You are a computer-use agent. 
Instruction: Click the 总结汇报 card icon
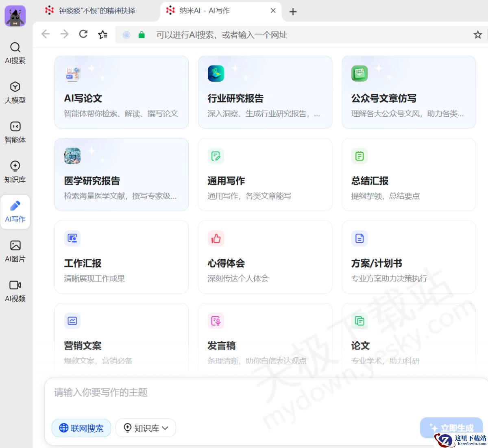(359, 156)
